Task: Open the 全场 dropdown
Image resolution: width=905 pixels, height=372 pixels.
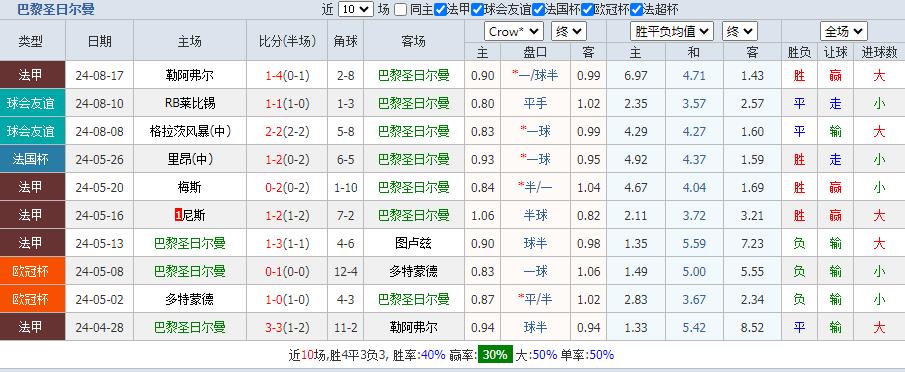Action: (843, 32)
